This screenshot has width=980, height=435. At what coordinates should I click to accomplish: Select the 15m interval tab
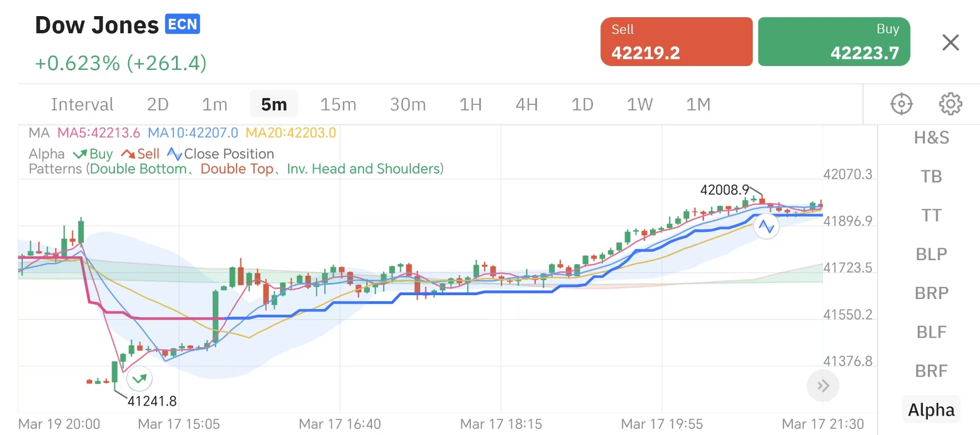pos(338,104)
